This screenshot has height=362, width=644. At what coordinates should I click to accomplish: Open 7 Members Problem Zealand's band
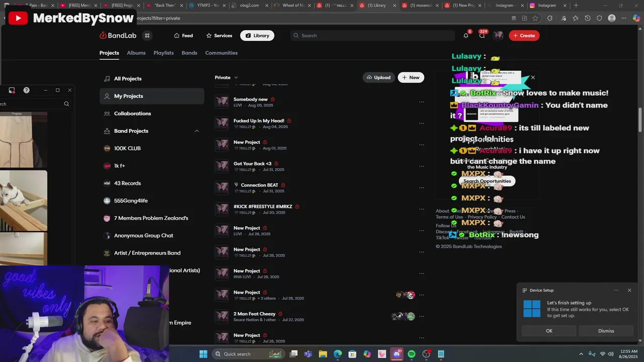151,218
